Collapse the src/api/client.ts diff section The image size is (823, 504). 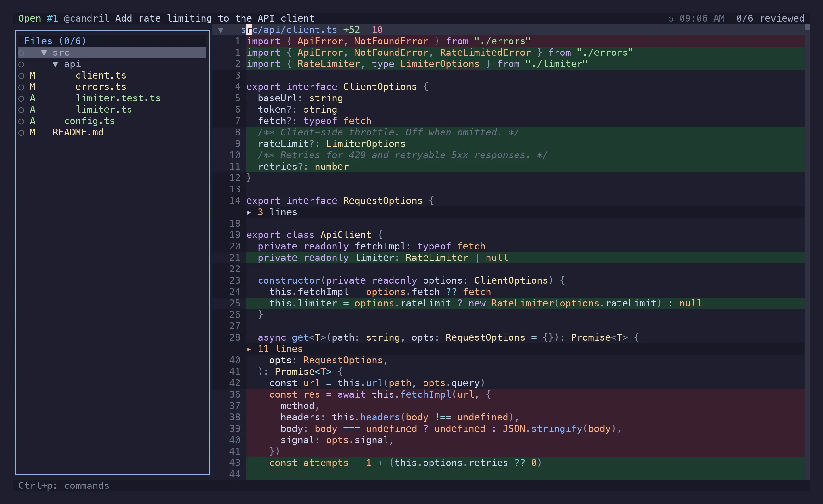coord(220,30)
